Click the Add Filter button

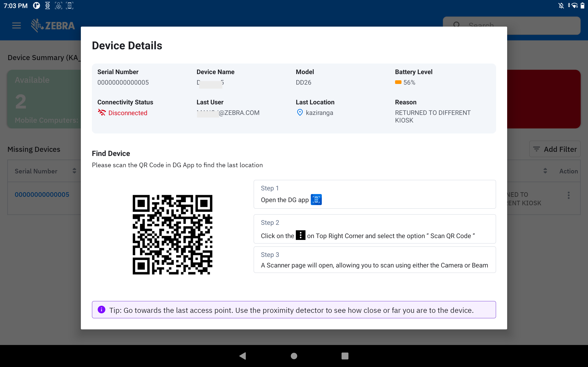(555, 149)
